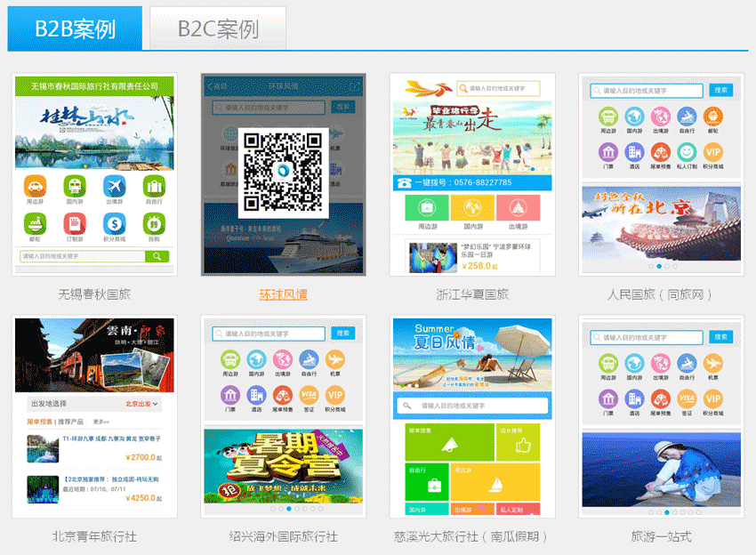Viewport: 756px width, 555px height.
Task: Click the thumbs-up tile in 慈溪光大 card
Action: click(x=519, y=442)
